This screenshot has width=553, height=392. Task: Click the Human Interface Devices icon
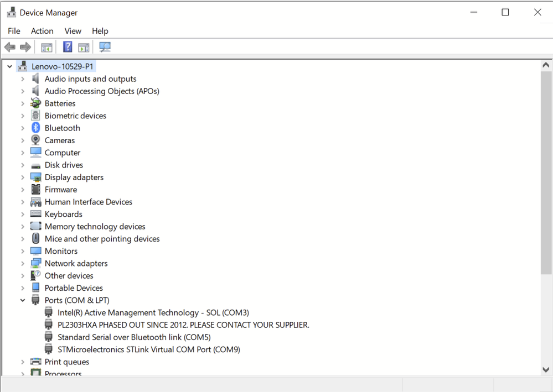point(35,202)
